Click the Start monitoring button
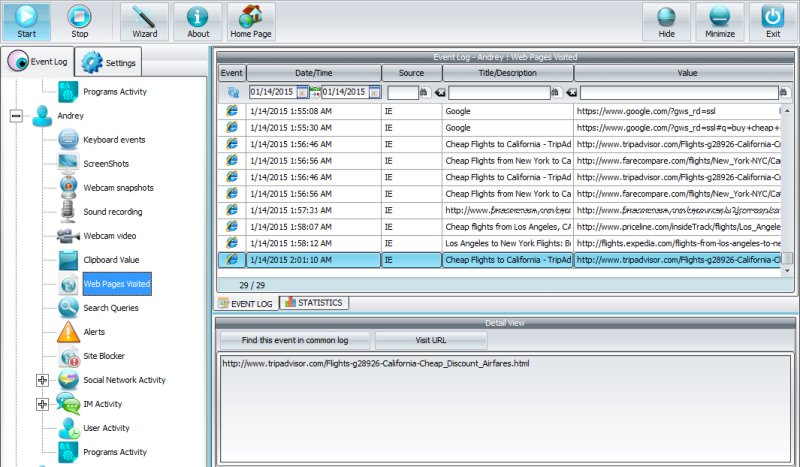 pos(27,21)
